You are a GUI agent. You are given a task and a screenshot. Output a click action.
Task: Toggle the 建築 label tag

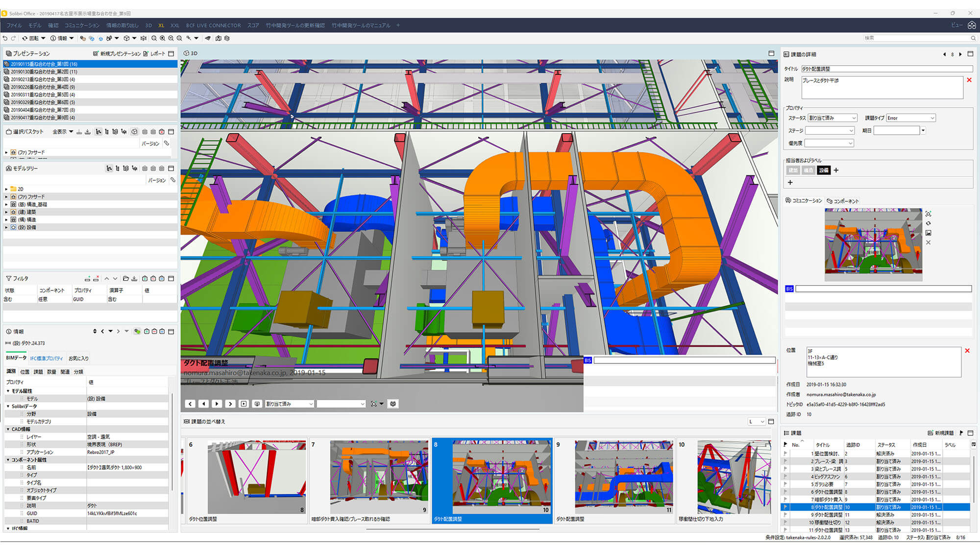pos(793,170)
